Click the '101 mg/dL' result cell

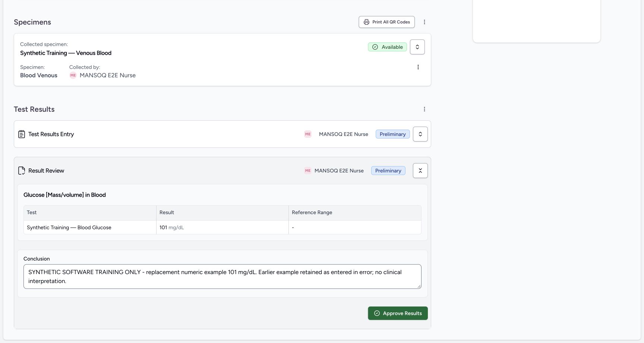222,228
